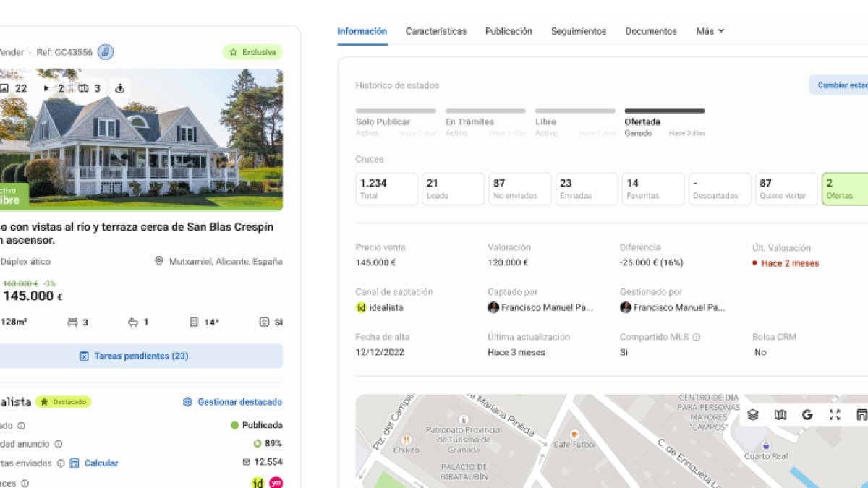Select the Ofertada status progress bar
The width and height of the screenshot is (868, 488).
664,111
